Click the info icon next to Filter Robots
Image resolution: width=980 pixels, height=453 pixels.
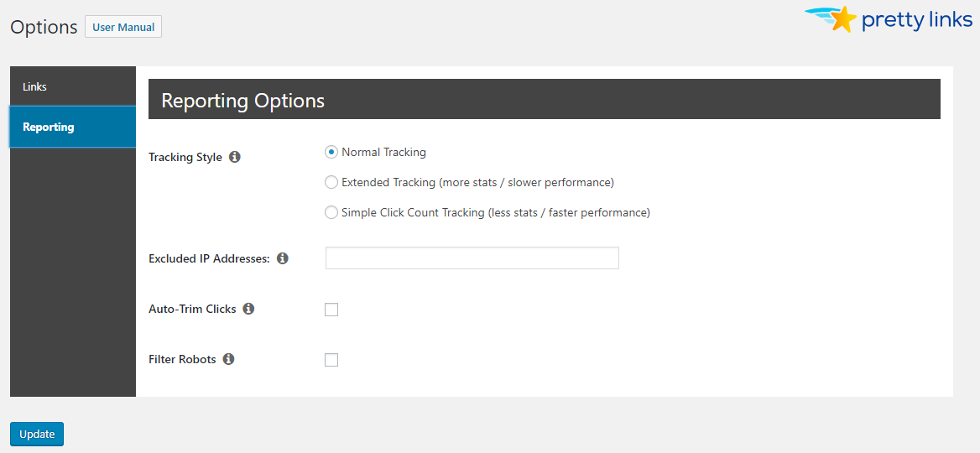(228, 359)
